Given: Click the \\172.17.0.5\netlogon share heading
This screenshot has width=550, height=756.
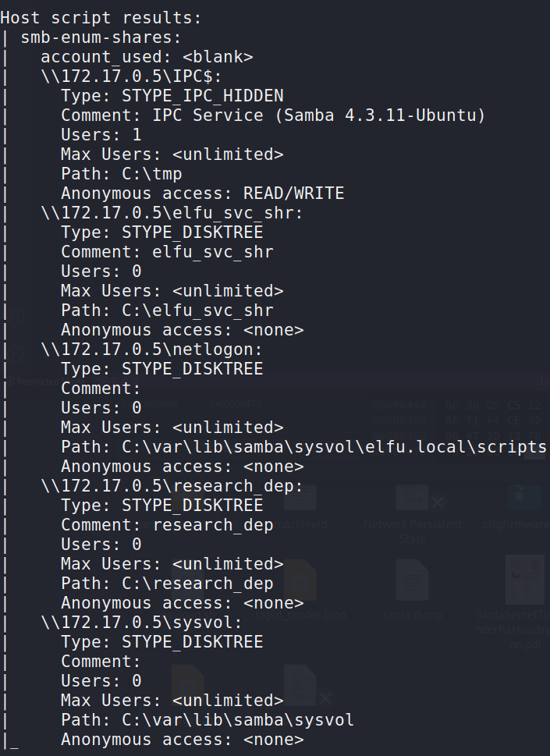Looking at the screenshot, I should pyautogui.click(x=151, y=349).
